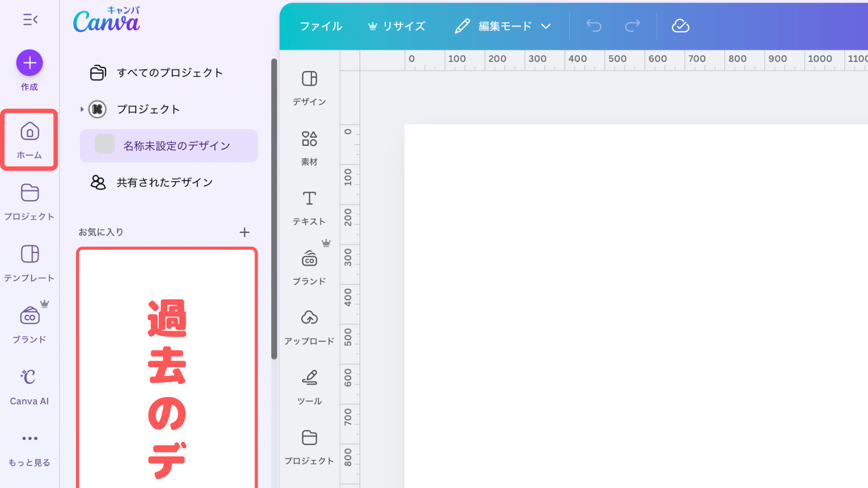Open the 素材 elements panel
868x488 pixels.
click(310, 149)
